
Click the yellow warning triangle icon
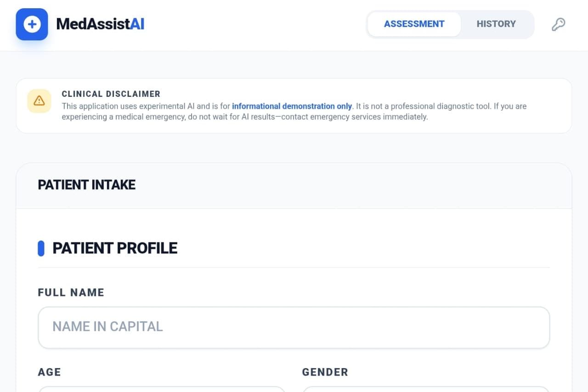click(x=39, y=101)
